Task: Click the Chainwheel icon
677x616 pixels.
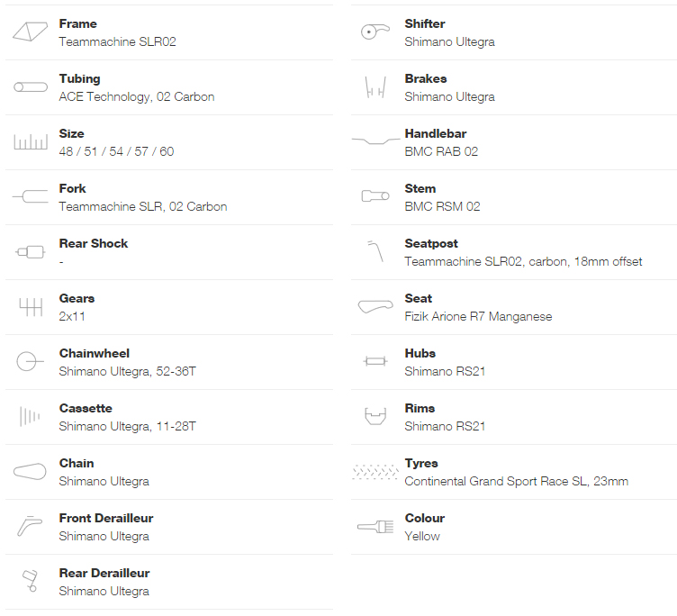Action: click(30, 362)
